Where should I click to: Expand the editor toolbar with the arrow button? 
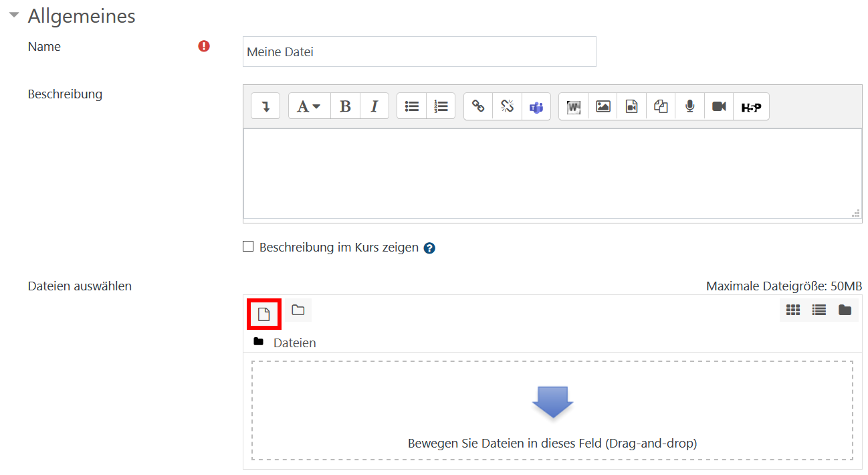click(x=265, y=106)
